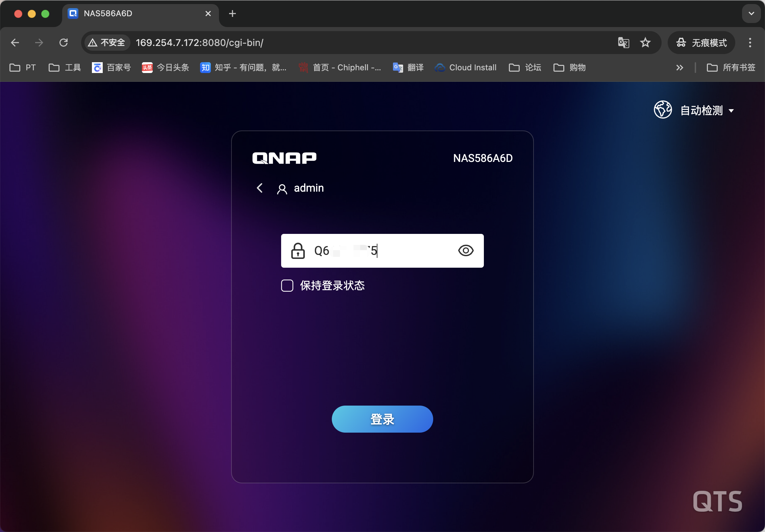This screenshot has width=765, height=532.
Task: Click the globe language icon
Action: [x=663, y=110]
